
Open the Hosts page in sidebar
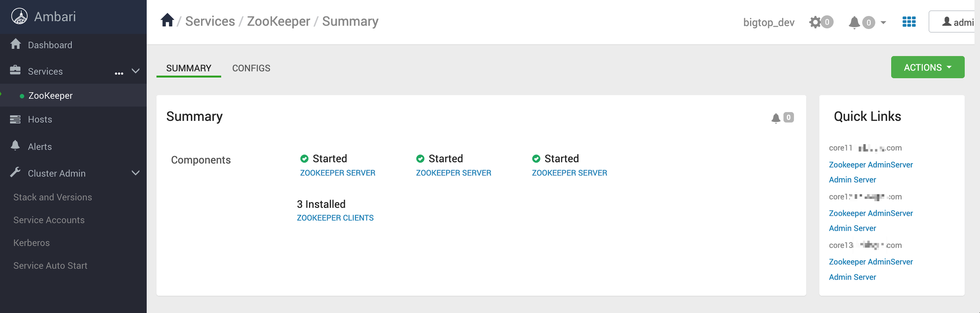click(40, 119)
